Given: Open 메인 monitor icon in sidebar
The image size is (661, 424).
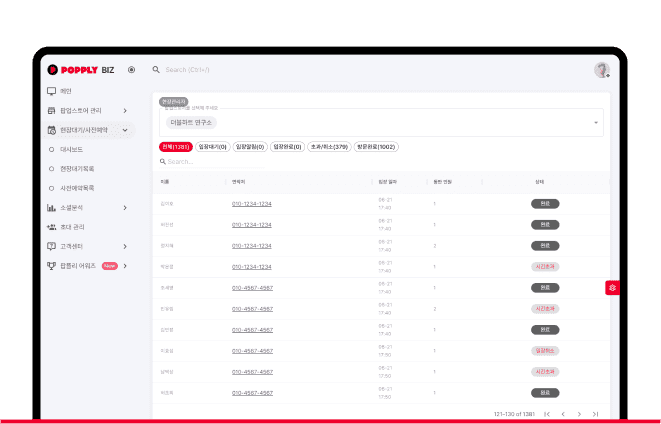Looking at the screenshot, I should 51,91.
